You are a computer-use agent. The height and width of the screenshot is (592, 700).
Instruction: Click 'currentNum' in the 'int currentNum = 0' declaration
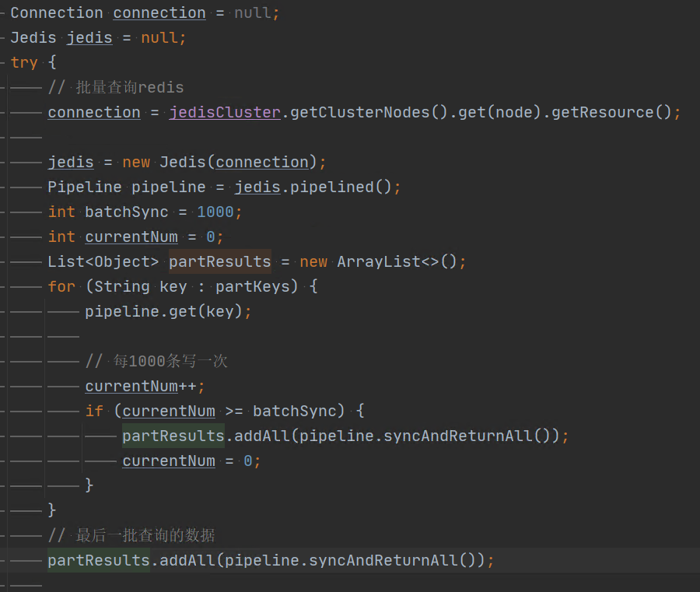pyautogui.click(x=131, y=236)
